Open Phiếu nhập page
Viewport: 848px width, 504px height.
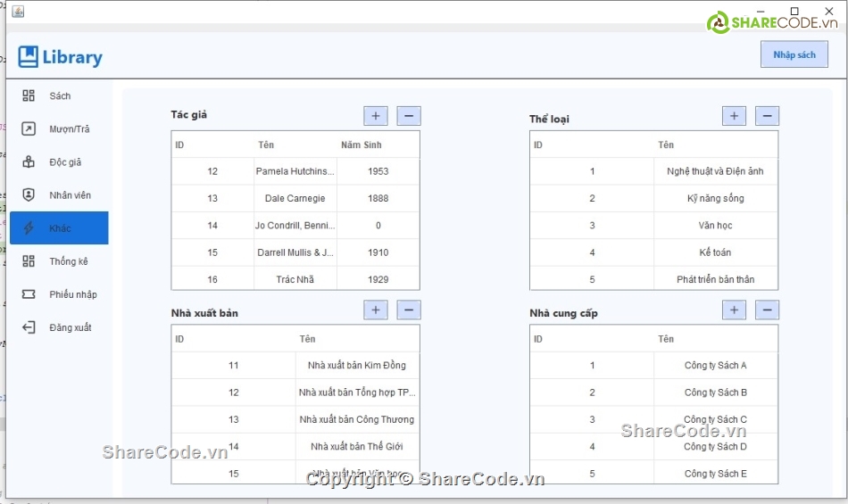tap(59, 293)
